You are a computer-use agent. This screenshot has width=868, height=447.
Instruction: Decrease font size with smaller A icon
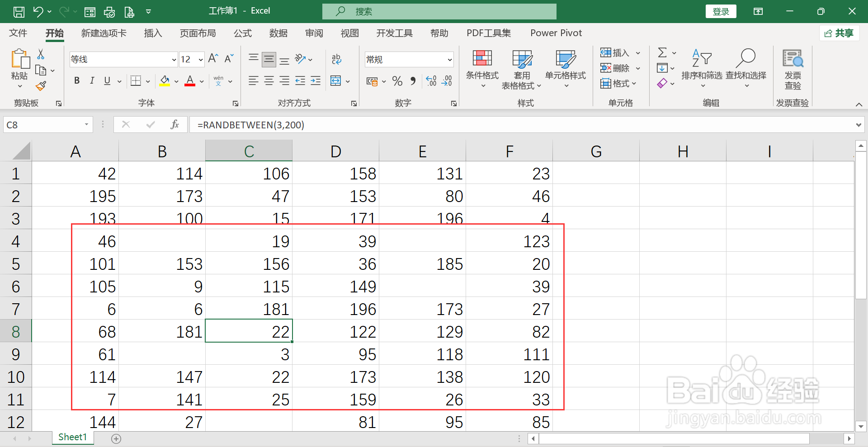pos(229,59)
